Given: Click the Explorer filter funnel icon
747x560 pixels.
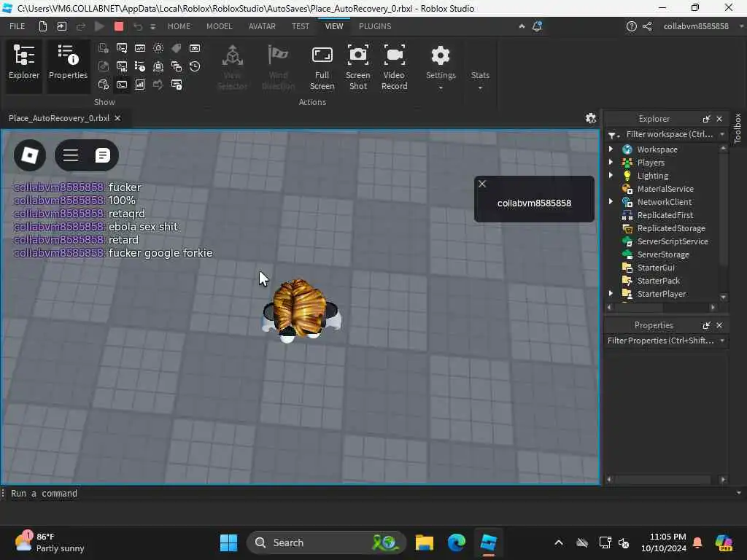Looking at the screenshot, I should [613, 135].
